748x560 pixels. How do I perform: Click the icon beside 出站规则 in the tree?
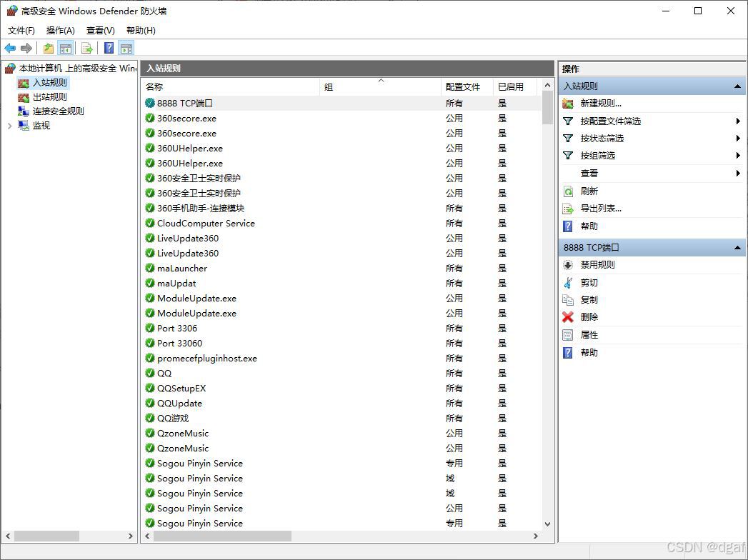click(24, 97)
